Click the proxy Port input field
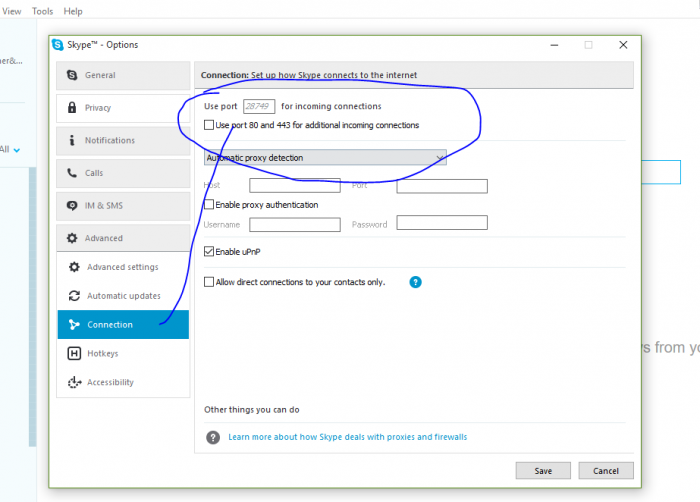 click(x=442, y=186)
